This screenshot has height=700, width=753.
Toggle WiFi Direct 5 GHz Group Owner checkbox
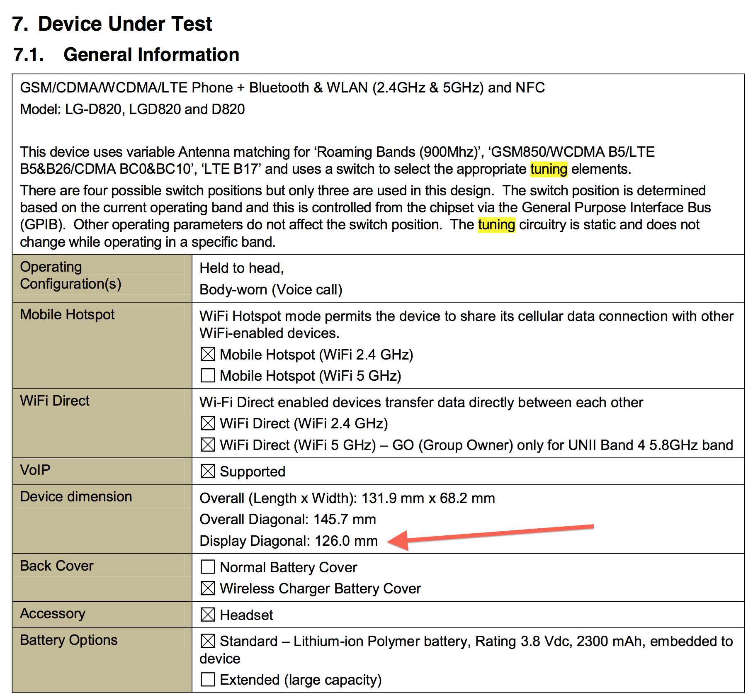(207, 445)
